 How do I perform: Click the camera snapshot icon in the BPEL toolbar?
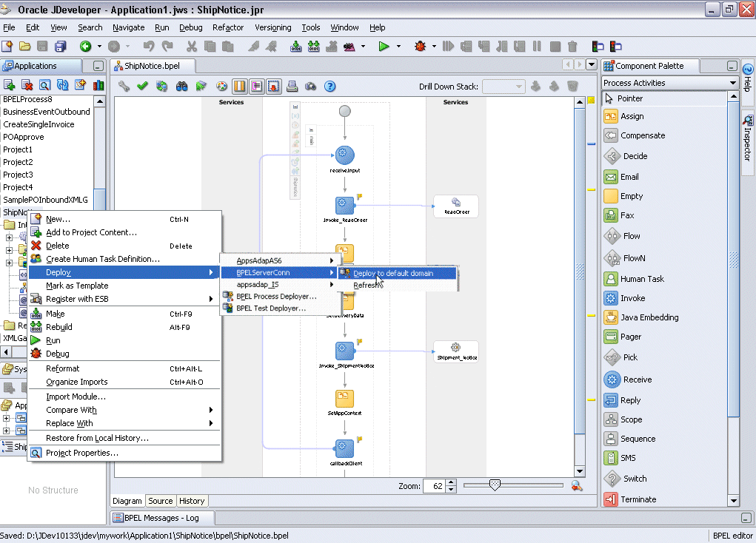[311, 87]
